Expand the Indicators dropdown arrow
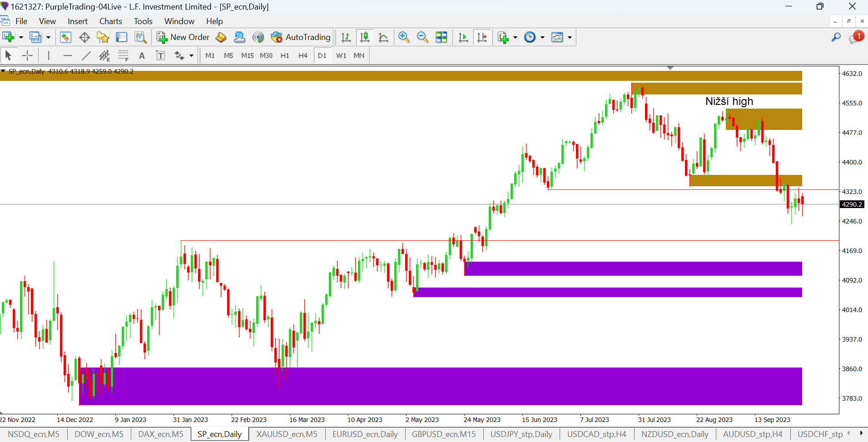Screen dimensions: 868x442 point(515,37)
